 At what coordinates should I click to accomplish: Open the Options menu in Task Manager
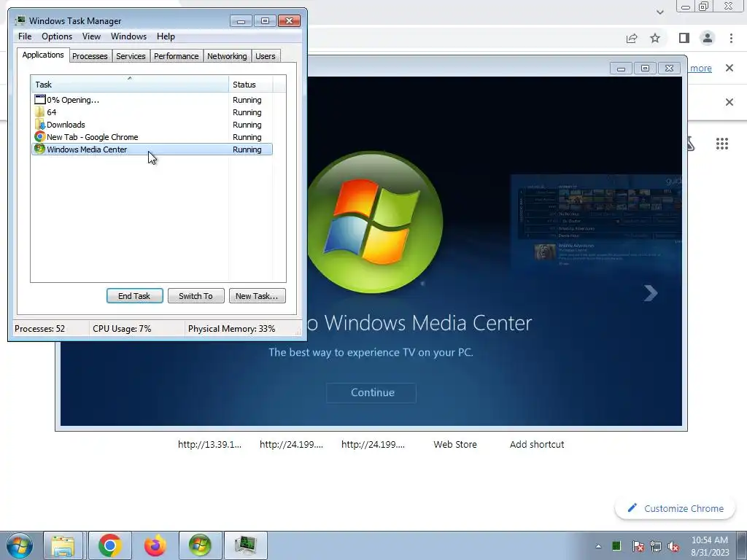click(57, 36)
